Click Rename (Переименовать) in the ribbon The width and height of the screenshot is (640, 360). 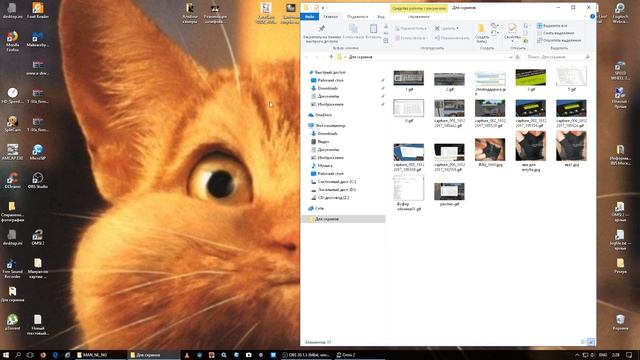point(452,38)
